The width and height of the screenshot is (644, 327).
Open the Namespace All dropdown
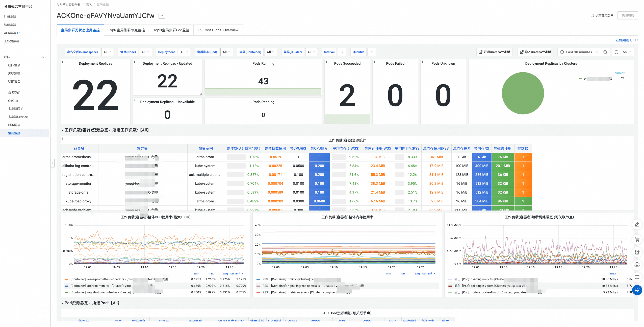pos(107,52)
